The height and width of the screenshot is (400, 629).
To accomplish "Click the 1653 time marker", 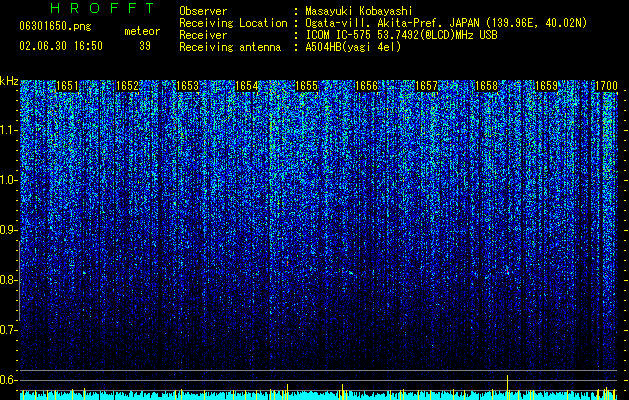I will (187, 86).
